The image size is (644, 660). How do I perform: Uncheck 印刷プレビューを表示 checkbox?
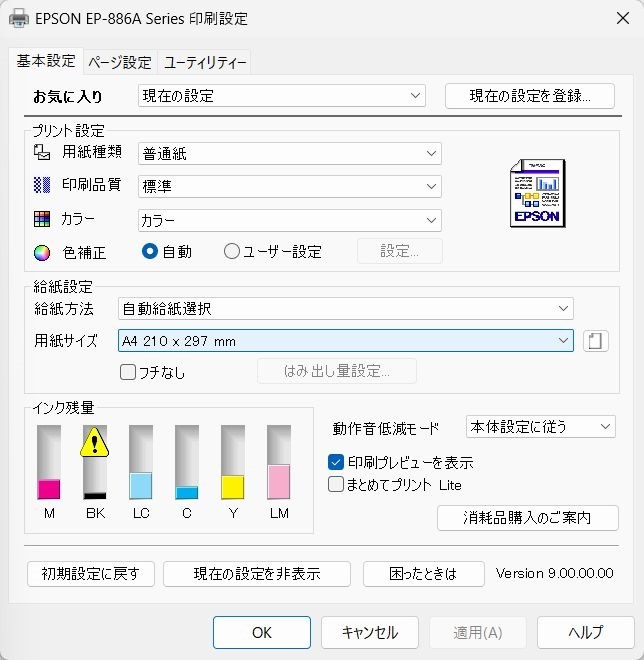point(335,462)
